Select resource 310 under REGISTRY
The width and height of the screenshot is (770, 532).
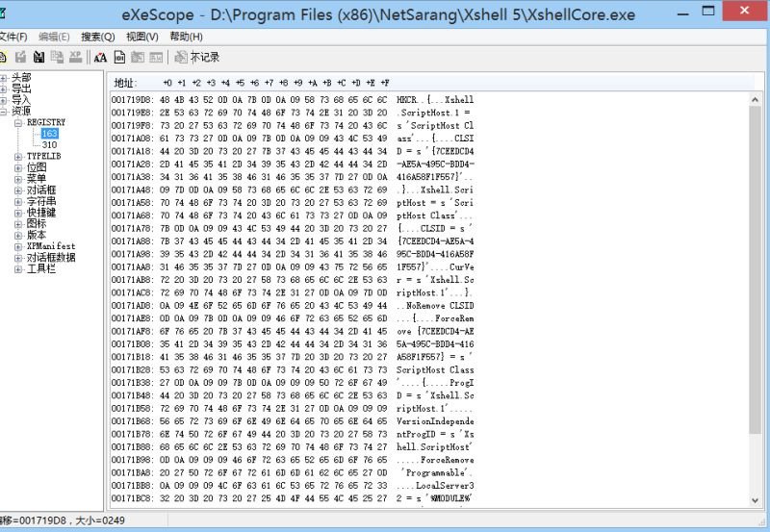50,144
